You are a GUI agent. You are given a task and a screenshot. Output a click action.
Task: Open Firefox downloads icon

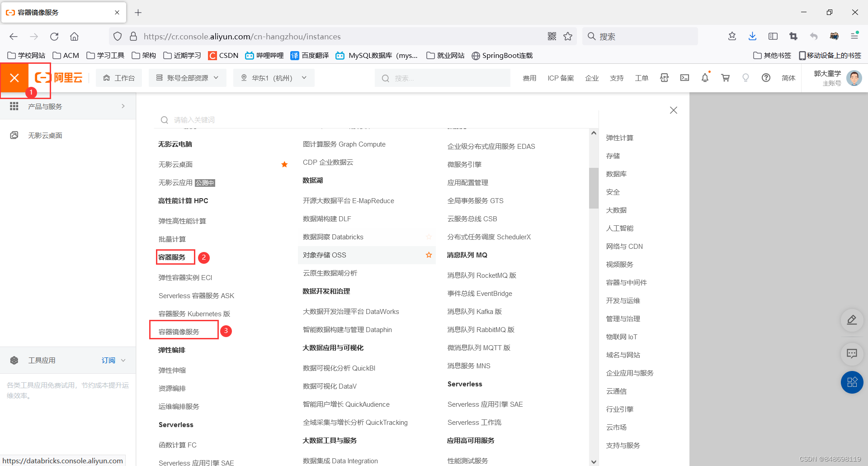752,36
